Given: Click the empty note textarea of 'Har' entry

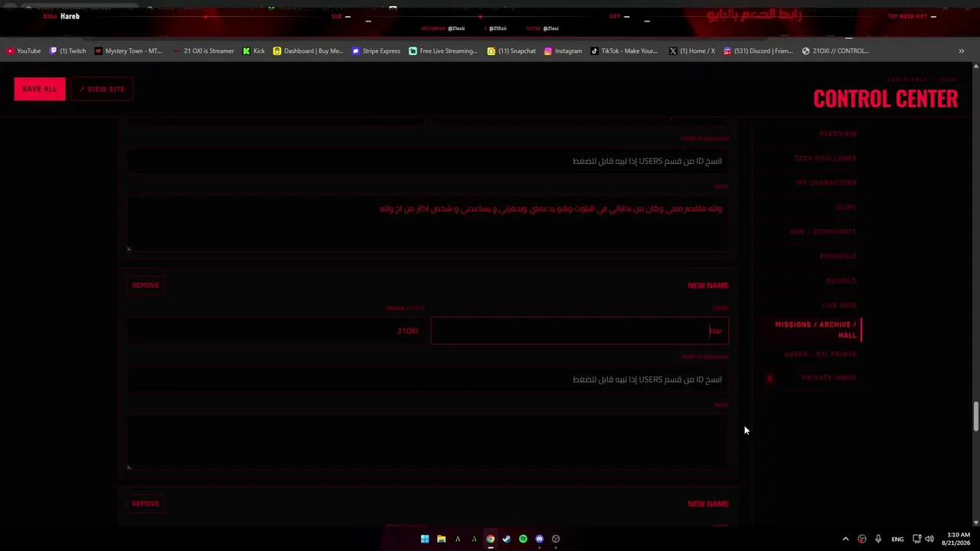Looking at the screenshot, I should (428, 442).
